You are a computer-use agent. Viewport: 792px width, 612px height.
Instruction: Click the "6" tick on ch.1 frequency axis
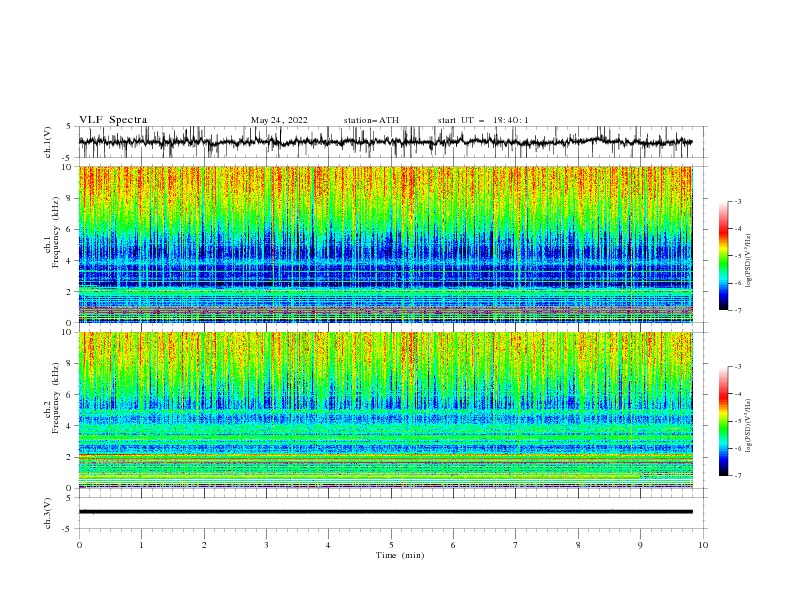coord(70,229)
